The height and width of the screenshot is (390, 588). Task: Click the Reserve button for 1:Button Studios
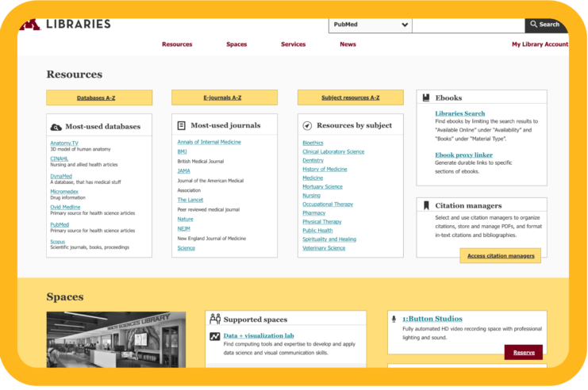[523, 352]
